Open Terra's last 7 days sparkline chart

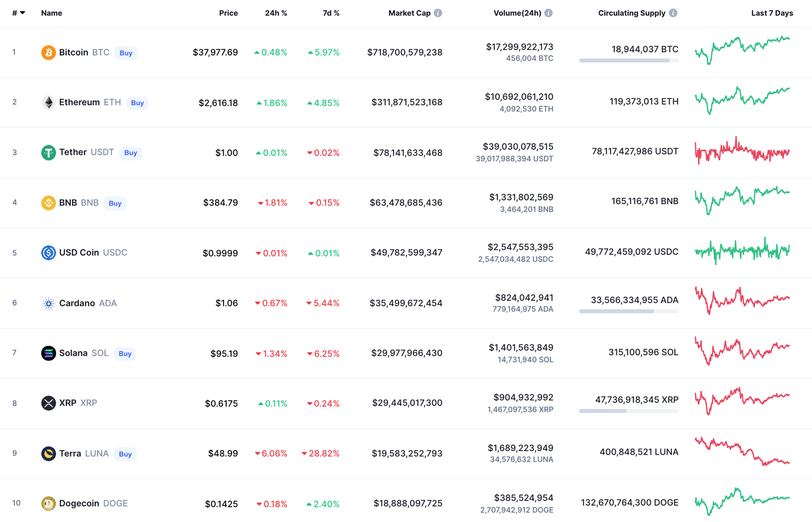point(742,451)
